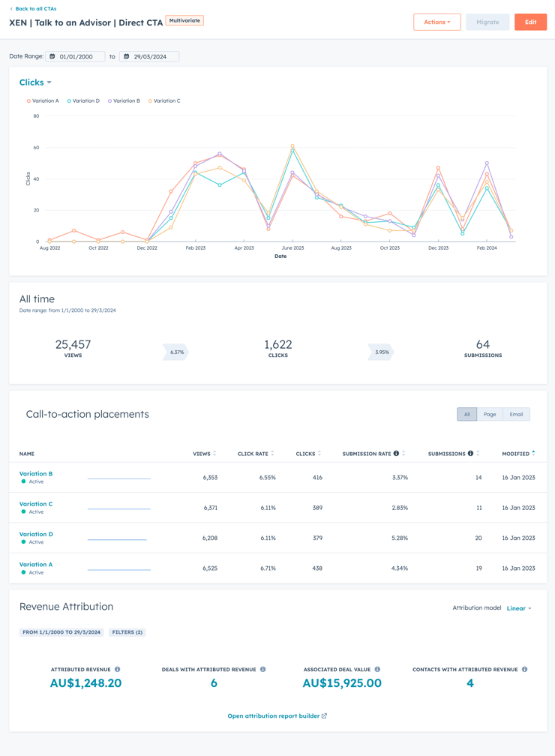Viewport: 555px width, 756px height.
Task: Click the AU$1,248.20 attributed revenue value
Action: coord(85,683)
